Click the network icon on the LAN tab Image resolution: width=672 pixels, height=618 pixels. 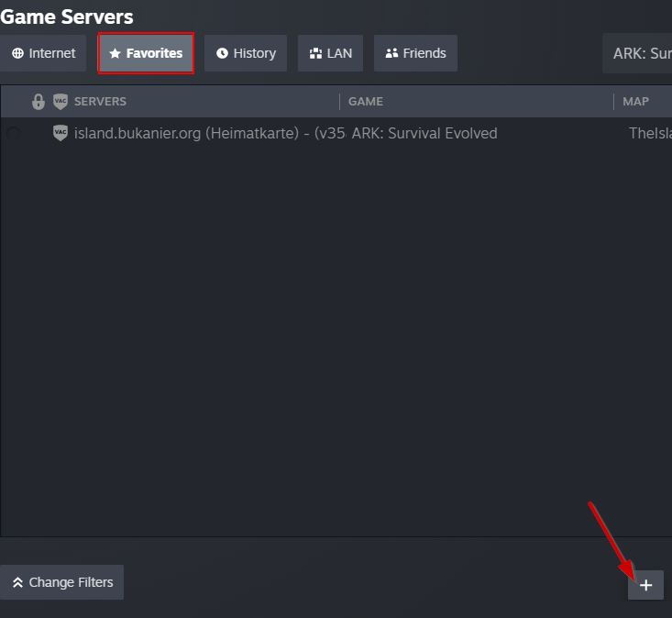(316, 53)
